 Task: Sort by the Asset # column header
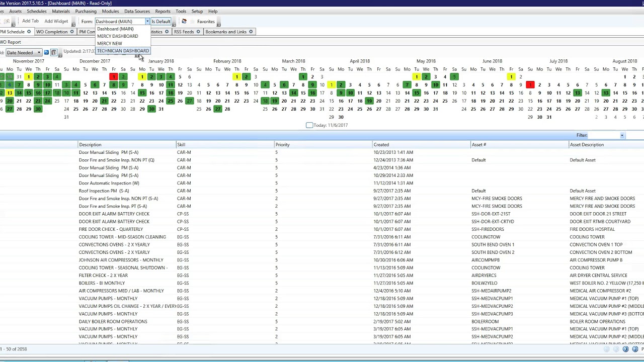[519, 145]
